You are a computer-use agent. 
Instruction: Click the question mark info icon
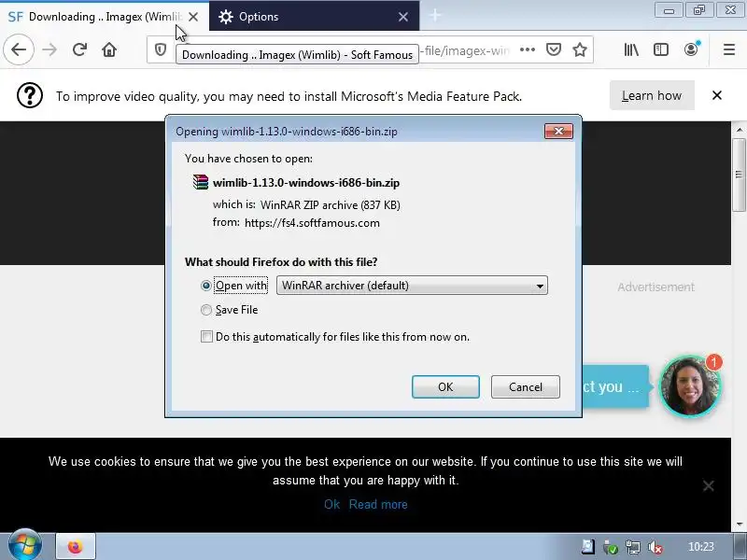(x=30, y=96)
